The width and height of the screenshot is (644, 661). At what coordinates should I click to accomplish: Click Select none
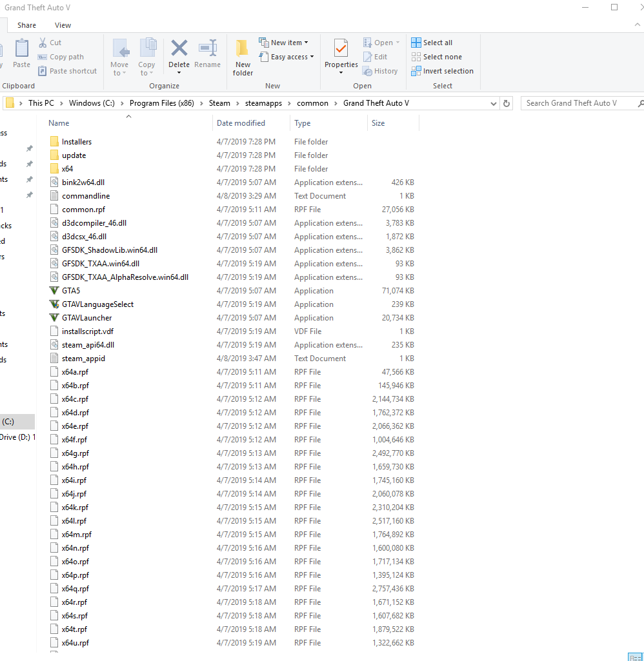(x=436, y=57)
